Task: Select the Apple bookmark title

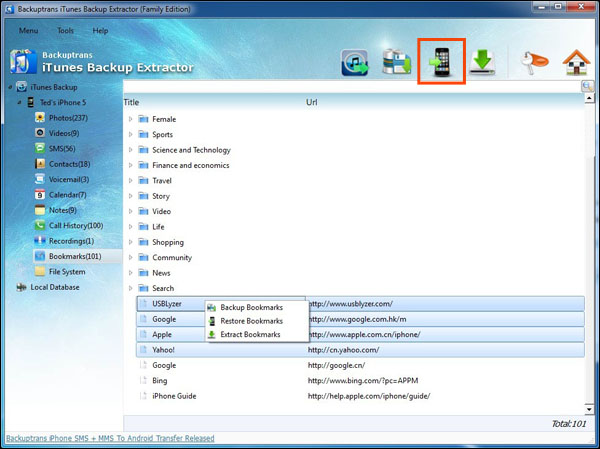Action: tap(162, 335)
